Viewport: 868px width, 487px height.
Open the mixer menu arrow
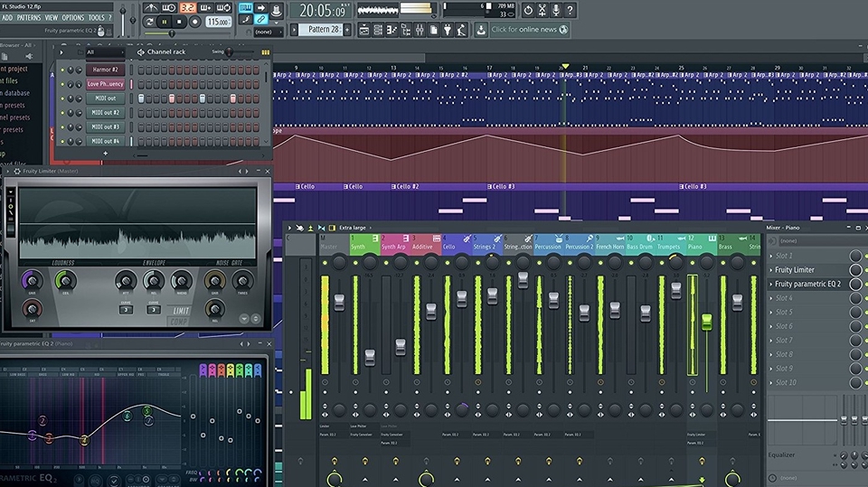pyautogui.click(x=289, y=228)
